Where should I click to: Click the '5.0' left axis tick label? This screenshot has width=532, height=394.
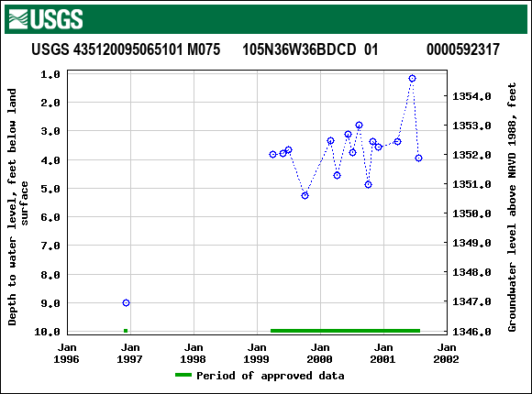pos(50,189)
